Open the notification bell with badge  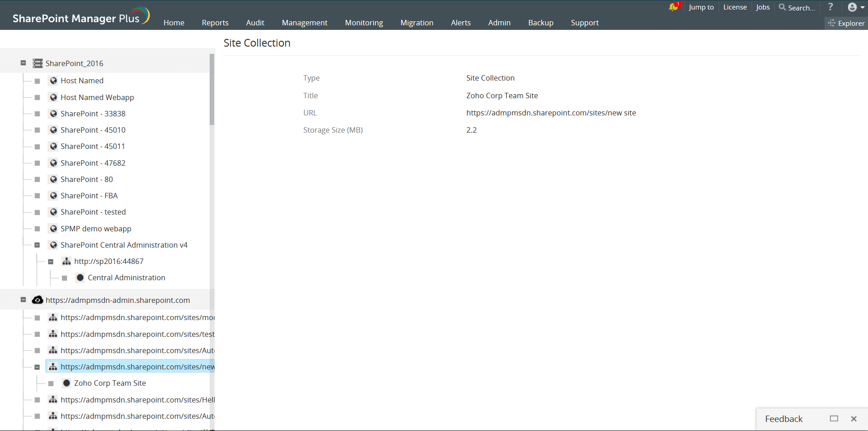click(x=673, y=7)
